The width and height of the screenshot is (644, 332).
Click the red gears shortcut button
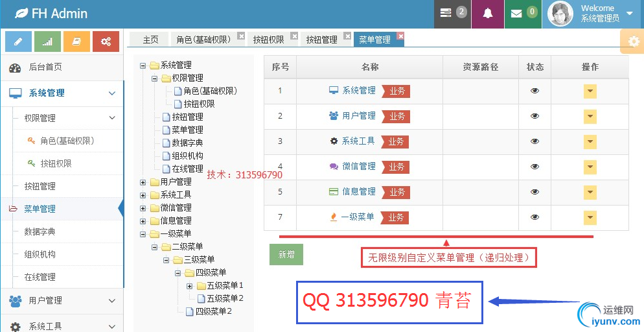coord(106,41)
